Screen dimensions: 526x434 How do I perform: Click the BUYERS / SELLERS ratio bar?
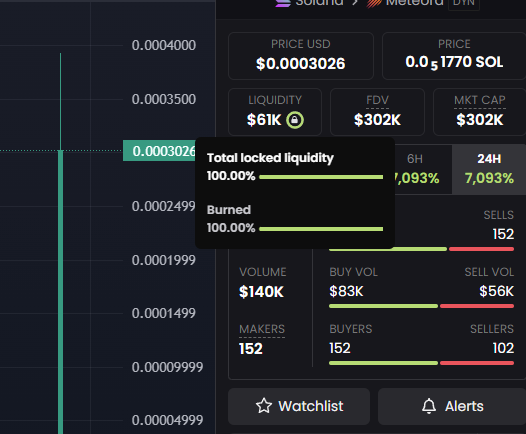421,363
